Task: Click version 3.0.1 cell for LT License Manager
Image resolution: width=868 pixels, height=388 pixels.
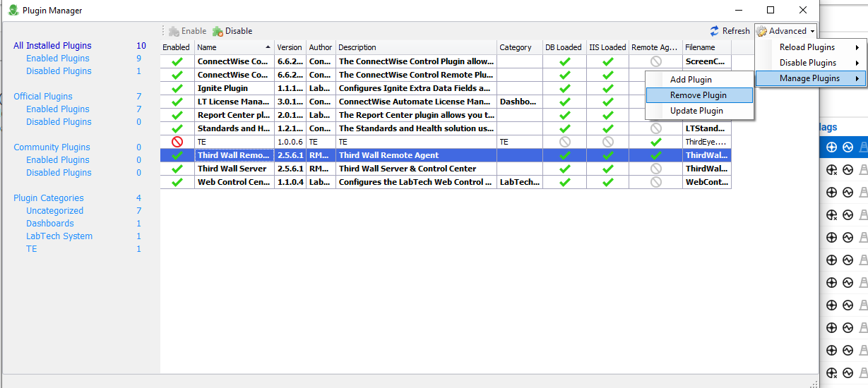Action: click(x=290, y=102)
